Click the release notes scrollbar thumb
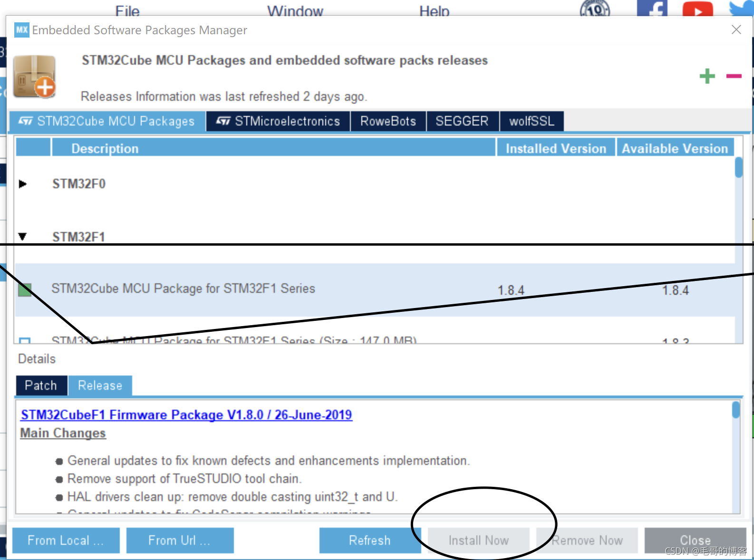 (736, 410)
